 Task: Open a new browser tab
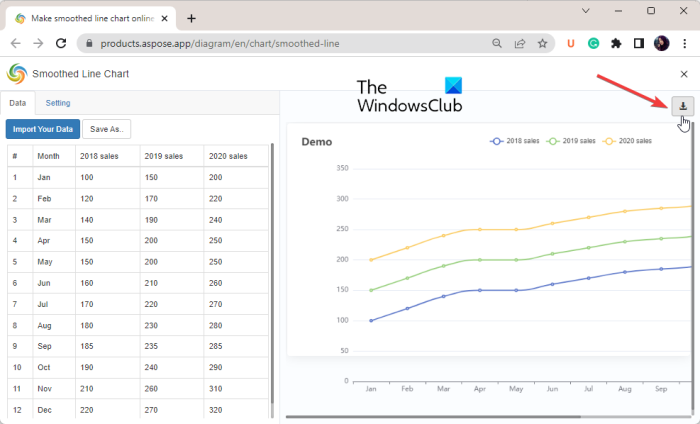click(x=191, y=18)
